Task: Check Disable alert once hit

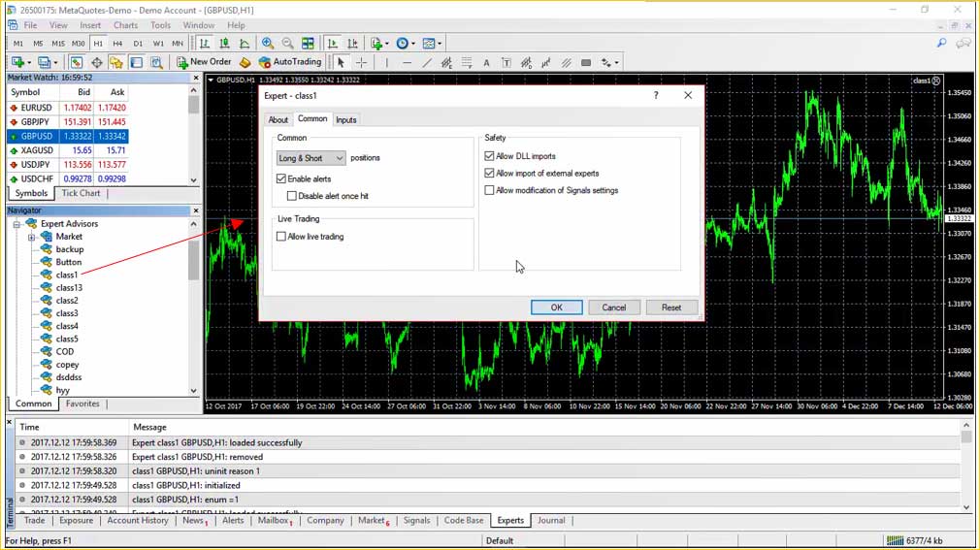Action: tap(292, 196)
